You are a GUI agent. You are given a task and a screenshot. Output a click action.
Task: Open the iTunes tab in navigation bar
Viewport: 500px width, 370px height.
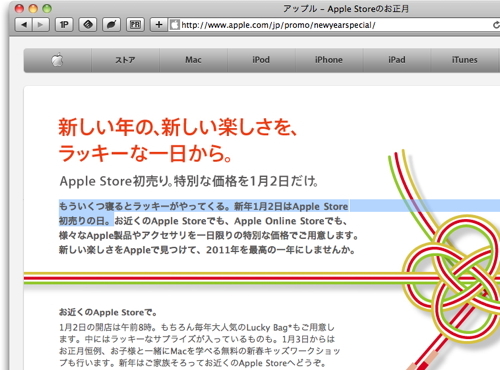click(x=465, y=60)
